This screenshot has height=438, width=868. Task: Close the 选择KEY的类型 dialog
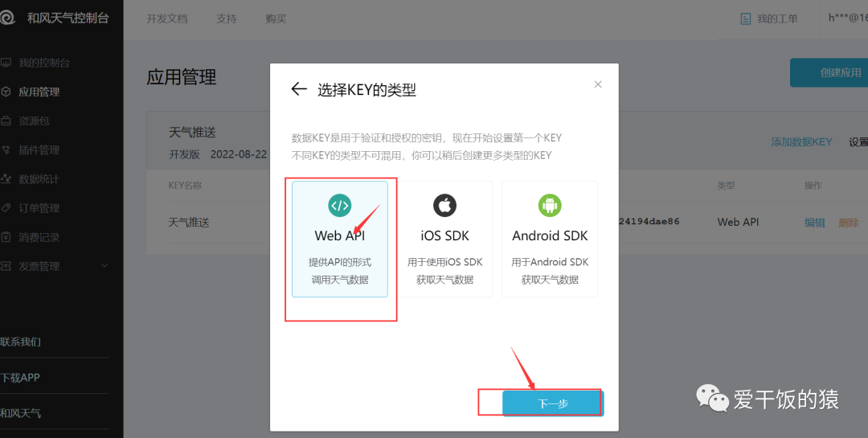pyautogui.click(x=598, y=84)
